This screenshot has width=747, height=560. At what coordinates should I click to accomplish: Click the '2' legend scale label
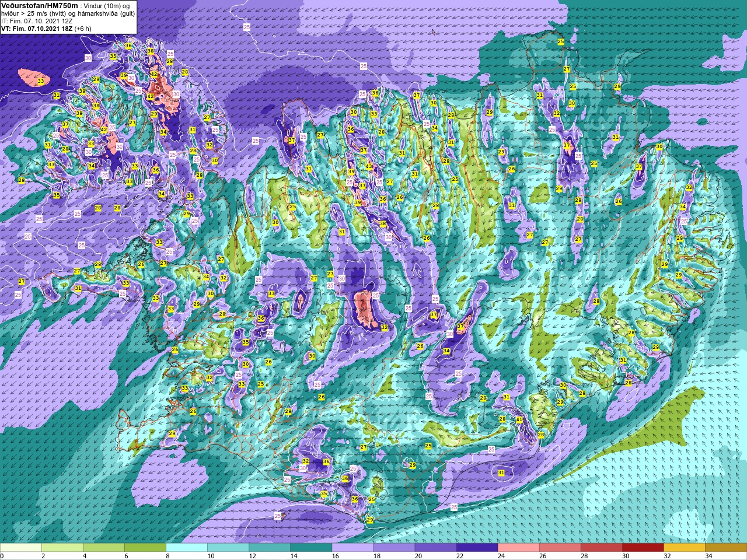[x=43, y=556]
